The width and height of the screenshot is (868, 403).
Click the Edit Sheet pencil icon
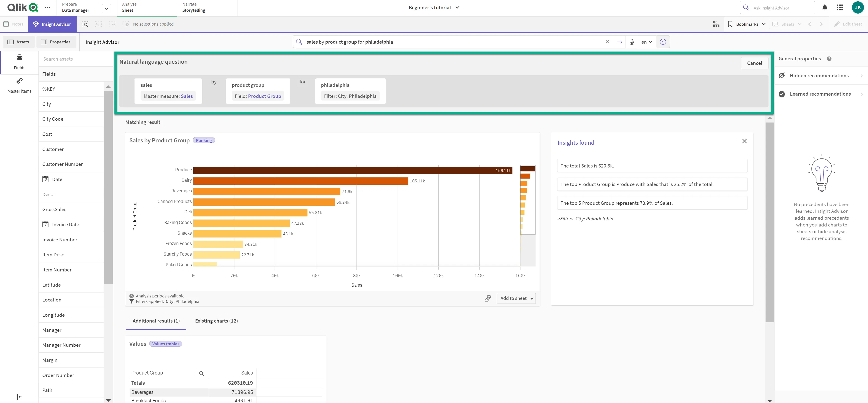[835, 24]
